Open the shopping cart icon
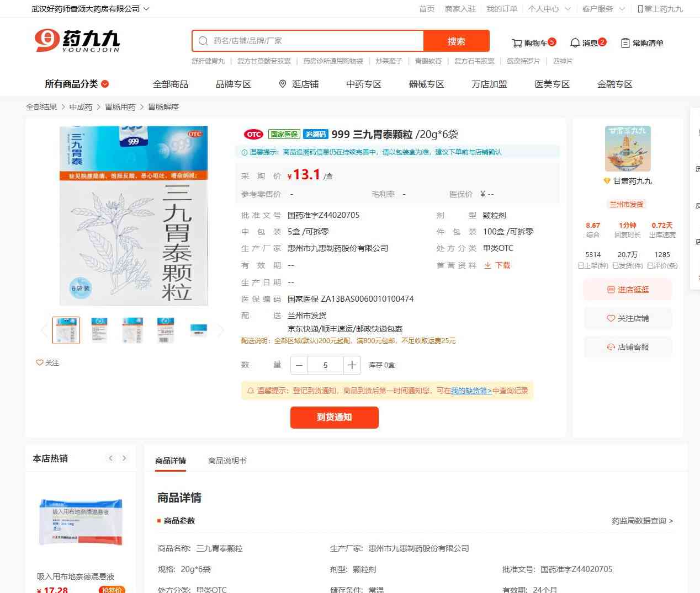The height and width of the screenshot is (593, 700). pyautogui.click(x=517, y=43)
